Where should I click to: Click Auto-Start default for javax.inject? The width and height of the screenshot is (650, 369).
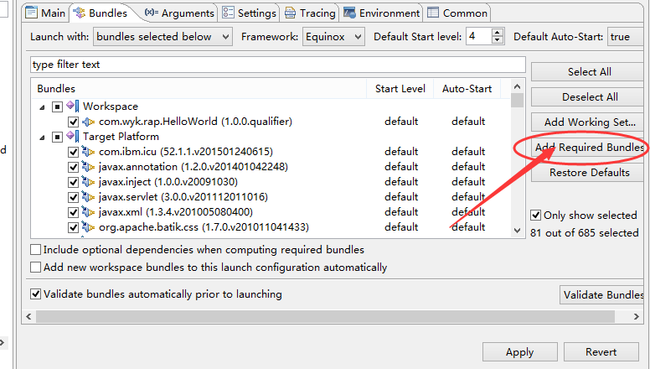point(468,182)
